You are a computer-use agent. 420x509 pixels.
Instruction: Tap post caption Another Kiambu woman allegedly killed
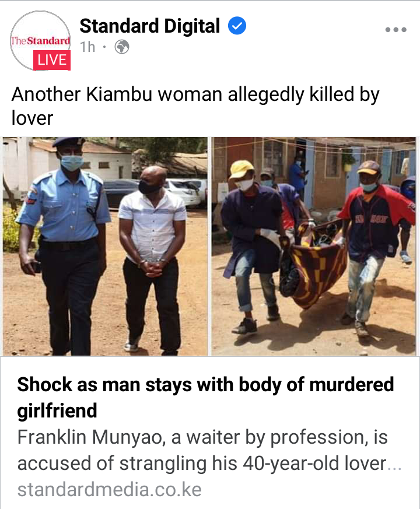195,106
